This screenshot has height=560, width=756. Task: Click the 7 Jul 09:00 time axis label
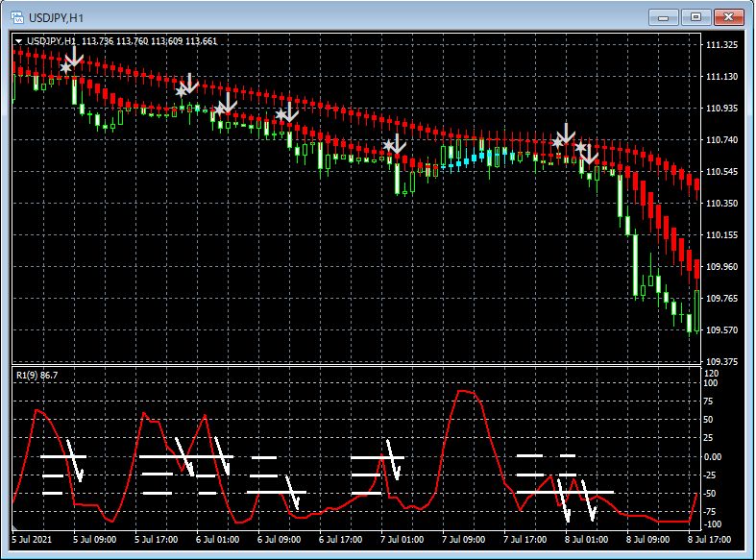pos(463,539)
